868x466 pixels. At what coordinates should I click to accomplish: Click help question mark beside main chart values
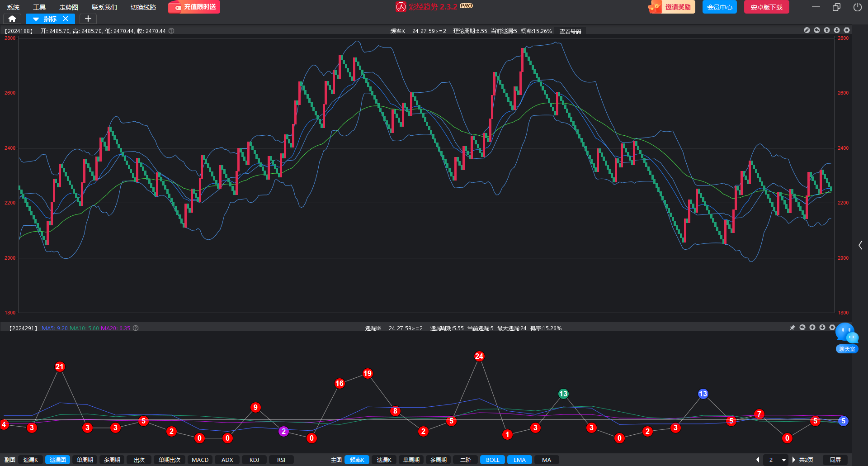click(171, 31)
